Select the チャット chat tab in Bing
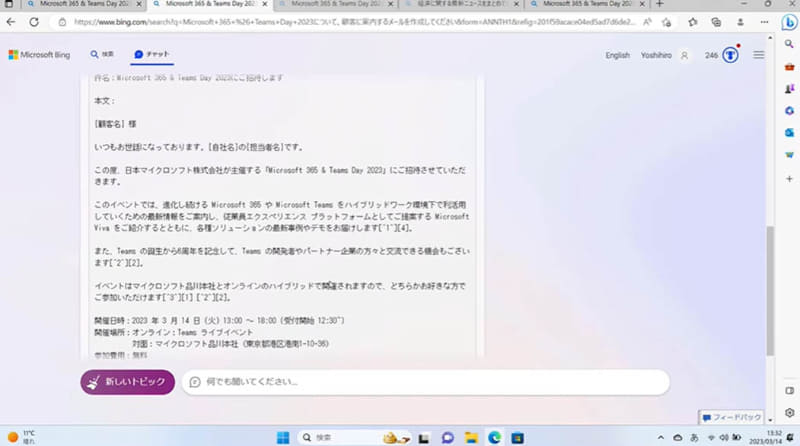 [152, 54]
